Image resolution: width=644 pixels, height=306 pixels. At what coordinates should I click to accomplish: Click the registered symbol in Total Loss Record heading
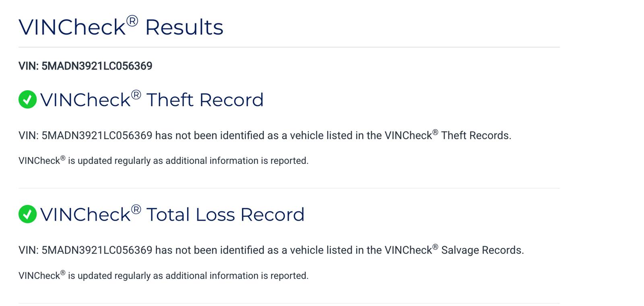[136, 209]
